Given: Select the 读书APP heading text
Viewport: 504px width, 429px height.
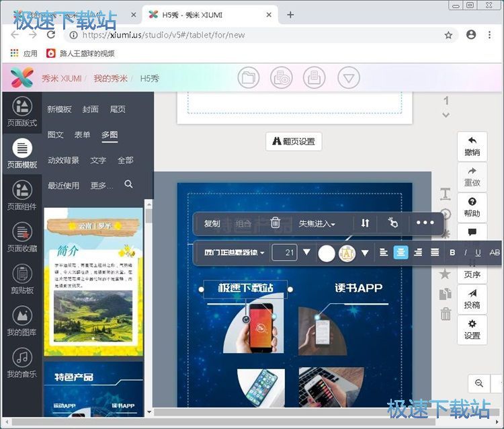Looking at the screenshot, I should [x=358, y=288].
